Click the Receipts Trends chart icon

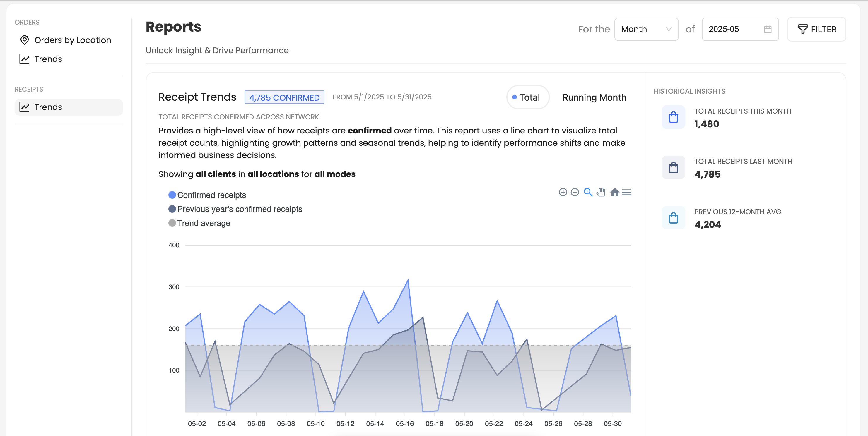(x=24, y=107)
